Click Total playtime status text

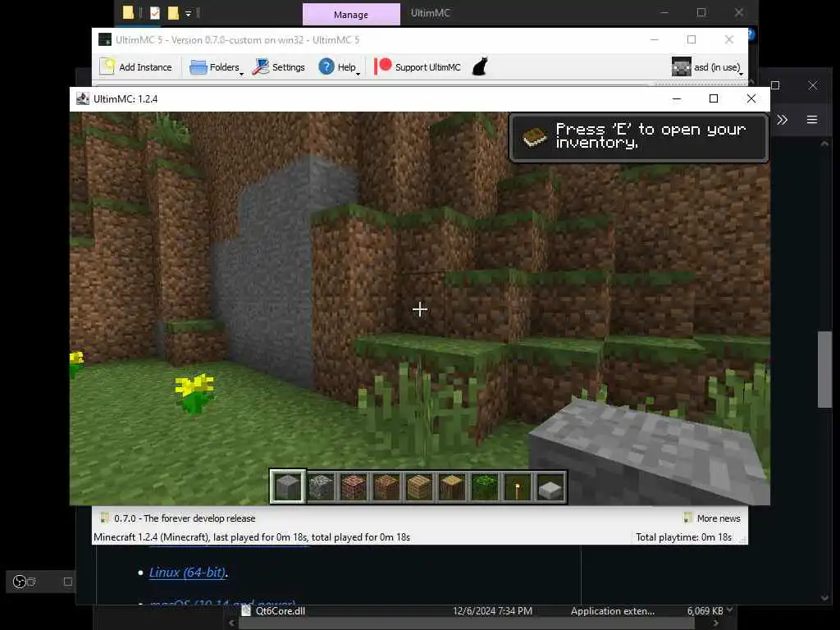tap(683, 536)
